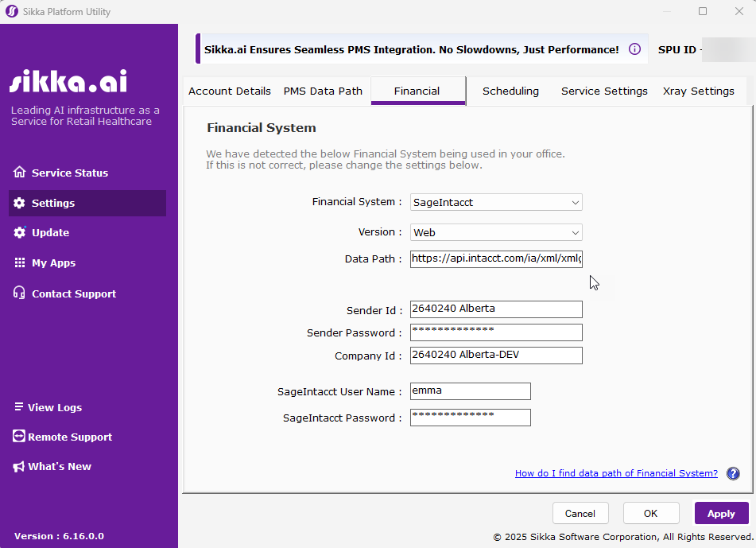This screenshot has height=548, width=756.
Task: Click the Cancel button
Action: point(580,513)
